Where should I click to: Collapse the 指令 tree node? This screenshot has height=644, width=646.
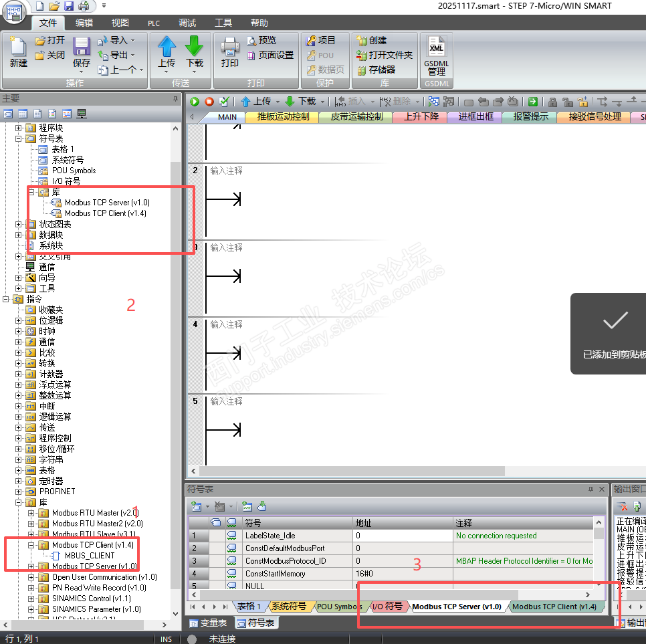tap(6, 299)
